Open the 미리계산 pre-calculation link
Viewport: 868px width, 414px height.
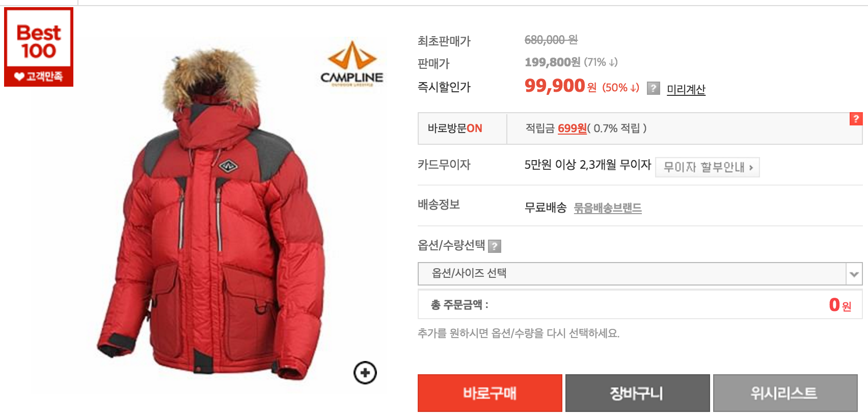click(686, 89)
